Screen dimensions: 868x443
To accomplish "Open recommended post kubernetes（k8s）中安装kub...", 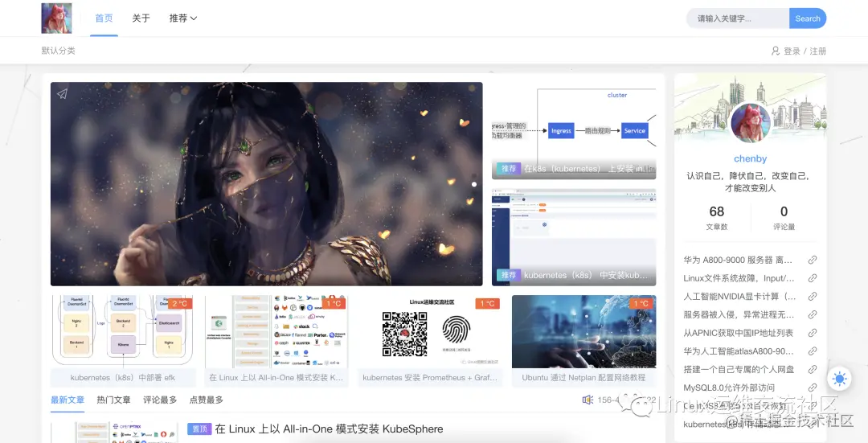I will click(x=574, y=237).
